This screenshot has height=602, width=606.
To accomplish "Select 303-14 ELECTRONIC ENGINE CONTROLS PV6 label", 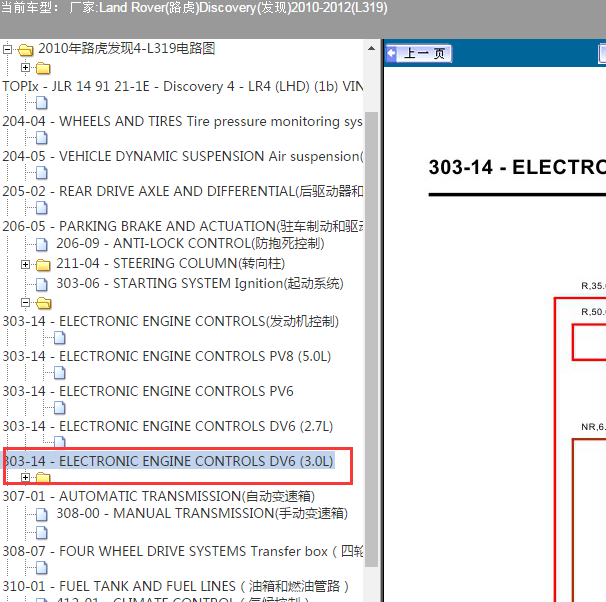I will [x=148, y=391].
